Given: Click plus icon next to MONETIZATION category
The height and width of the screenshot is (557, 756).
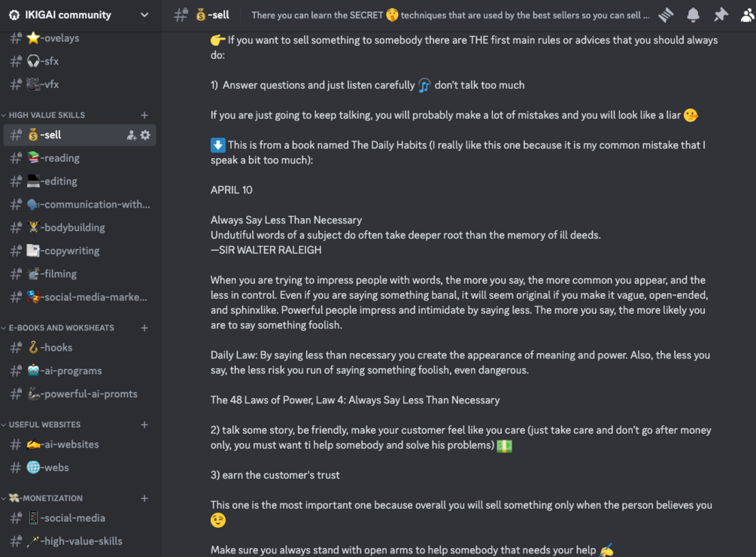Looking at the screenshot, I should click(144, 498).
